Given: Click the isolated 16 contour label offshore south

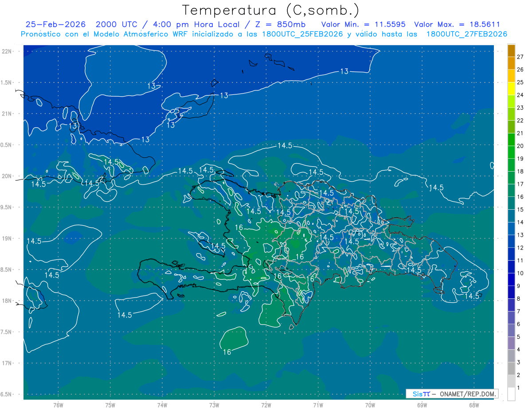Looking at the screenshot, I should [x=227, y=352].
